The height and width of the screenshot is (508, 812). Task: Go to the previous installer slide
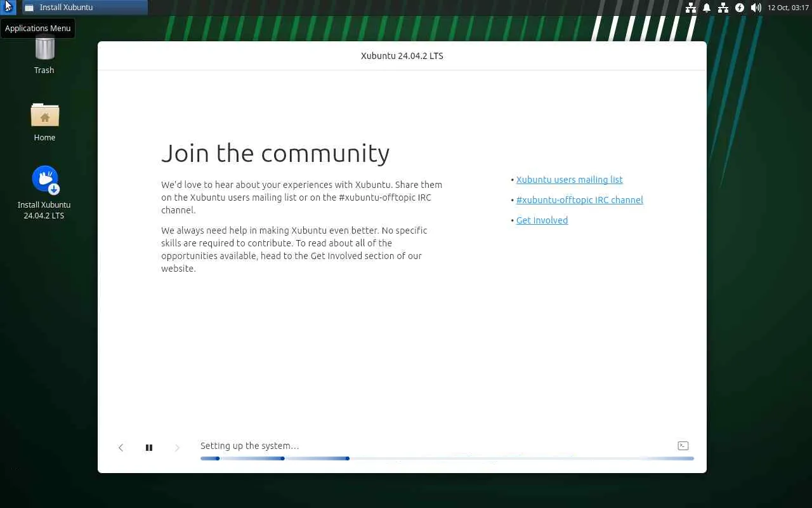pos(121,448)
